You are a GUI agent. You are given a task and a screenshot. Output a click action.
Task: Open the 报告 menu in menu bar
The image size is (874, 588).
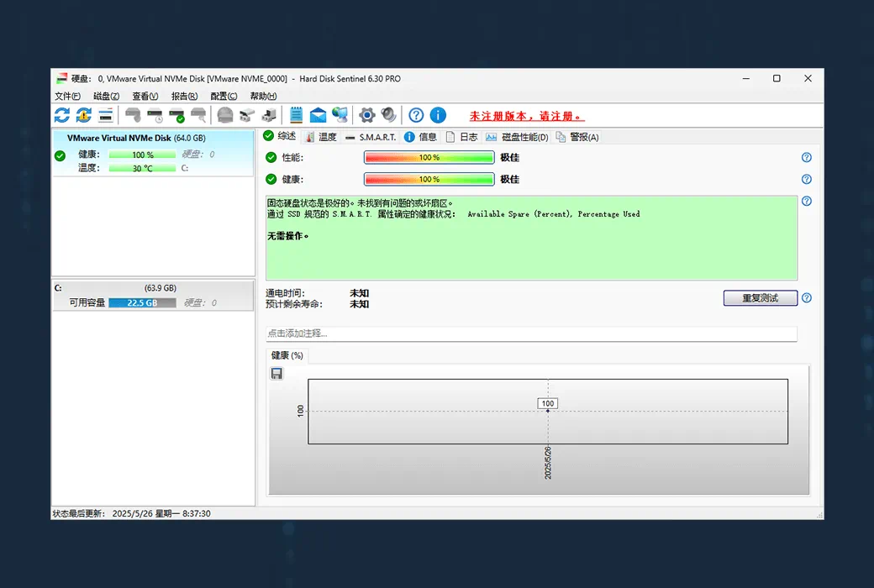pos(184,97)
